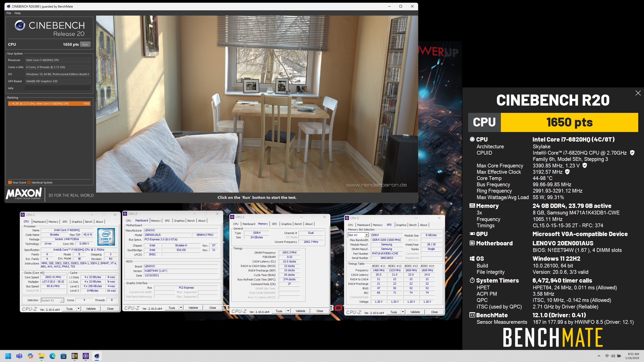Screen dimensions: 644x362
Task: Show hidden system tray icons
Action: tap(599, 356)
